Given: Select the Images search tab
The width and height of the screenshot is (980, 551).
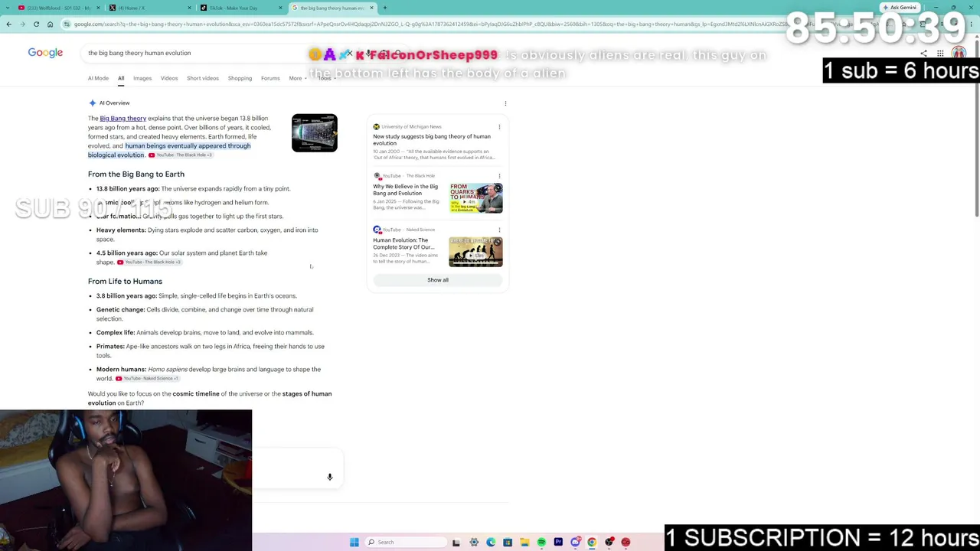Looking at the screenshot, I should click(142, 78).
